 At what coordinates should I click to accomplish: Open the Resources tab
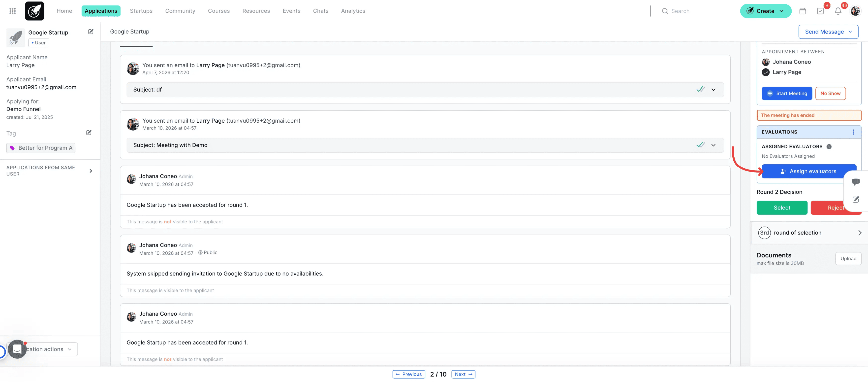[256, 11]
